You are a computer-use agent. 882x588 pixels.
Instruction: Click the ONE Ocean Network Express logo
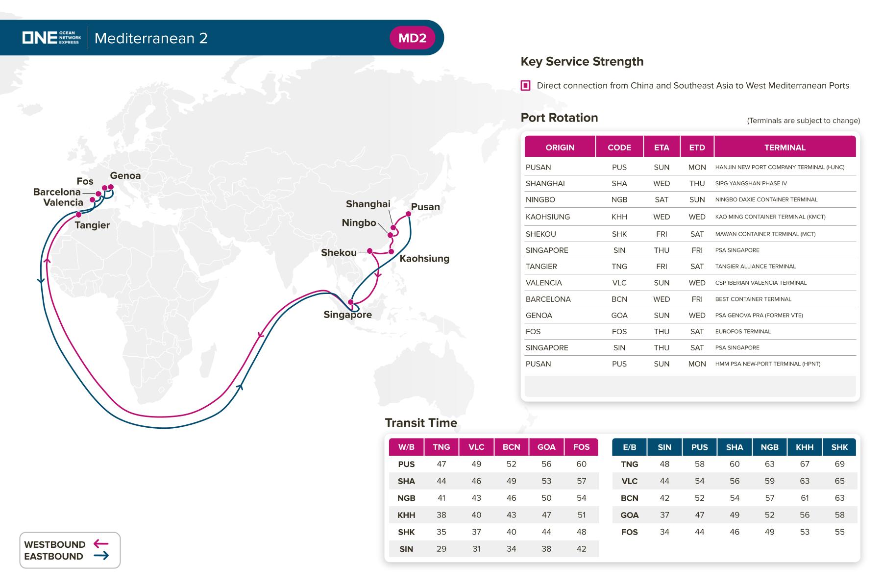tap(51, 38)
